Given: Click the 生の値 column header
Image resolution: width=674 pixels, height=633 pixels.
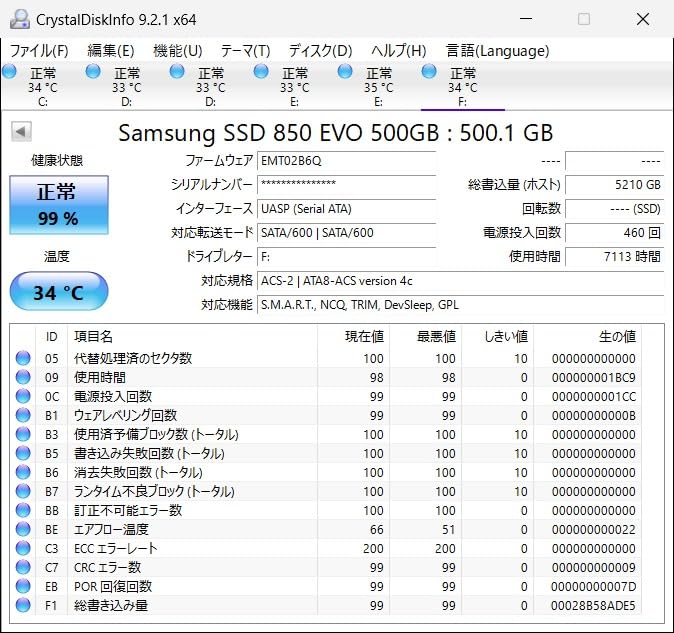Looking at the screenshot, I should pyautogui.click(x=616, y=337).
